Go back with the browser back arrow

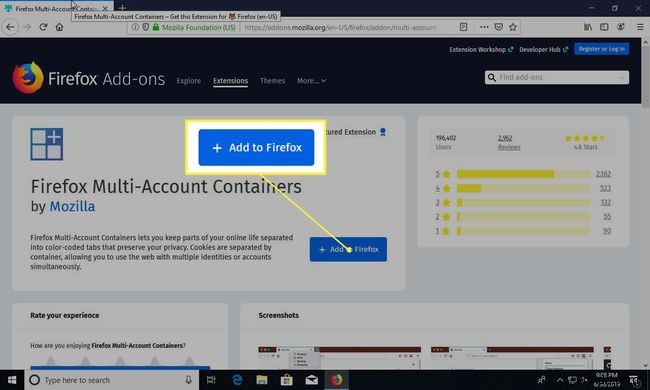click(10, 27)
